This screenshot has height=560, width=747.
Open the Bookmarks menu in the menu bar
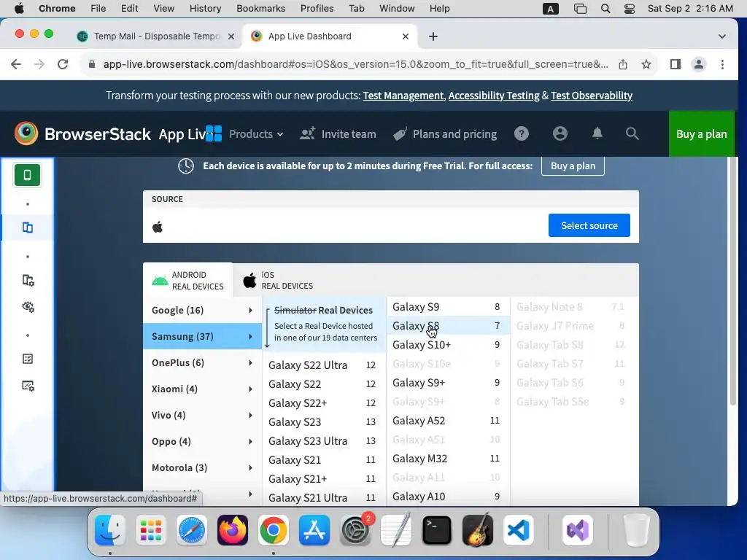coord(260,9)
